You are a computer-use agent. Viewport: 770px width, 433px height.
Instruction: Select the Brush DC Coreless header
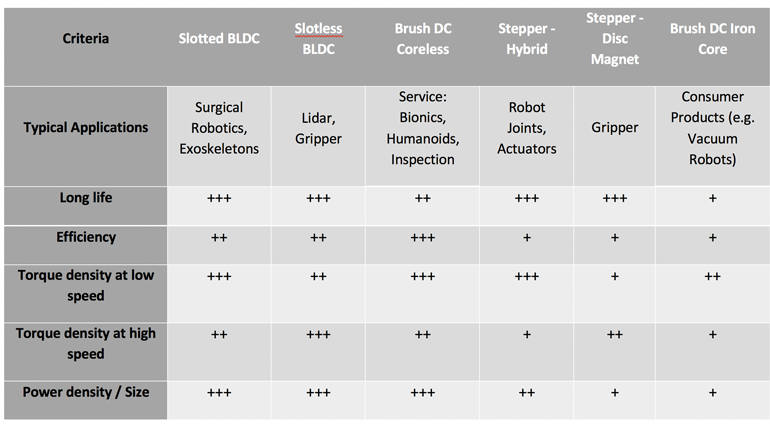pos(422,39)
